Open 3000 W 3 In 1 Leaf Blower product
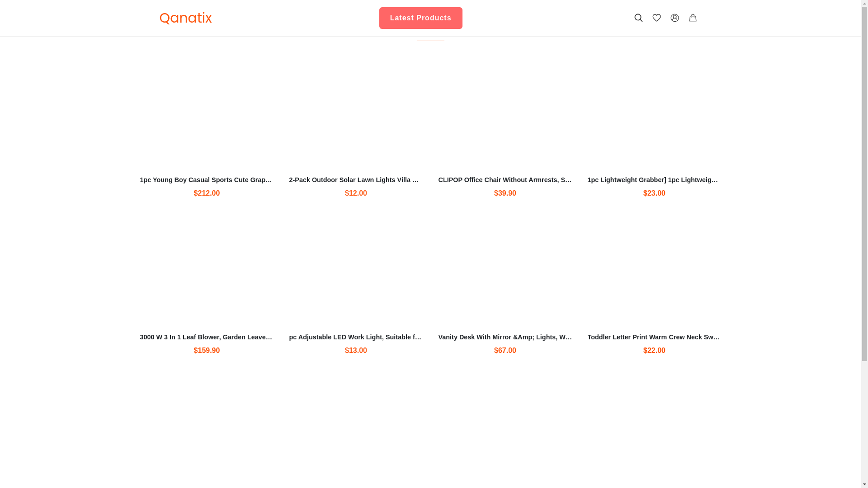The width and height of the screenshot is (868, 488). click(x=207, y=337)
